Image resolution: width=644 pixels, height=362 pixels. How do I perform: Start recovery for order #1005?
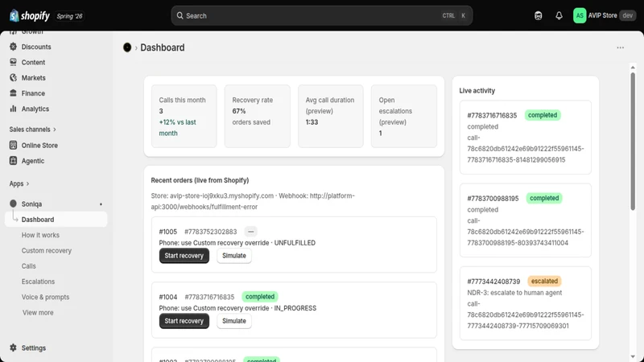click(x=184, y=256)
